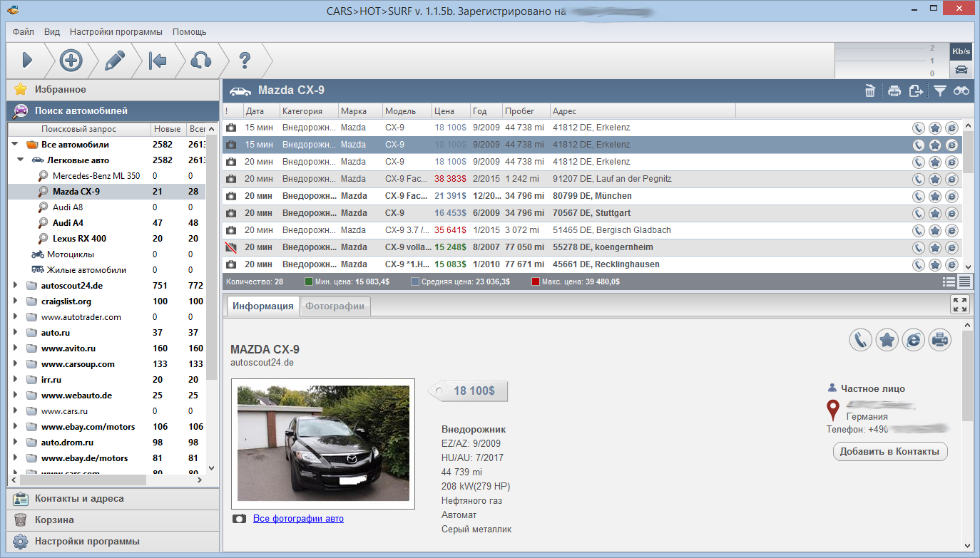The width and height of the screenshot is (980, 558).
Task: Expand the www.carsoup.com folder
Action: 15,364
